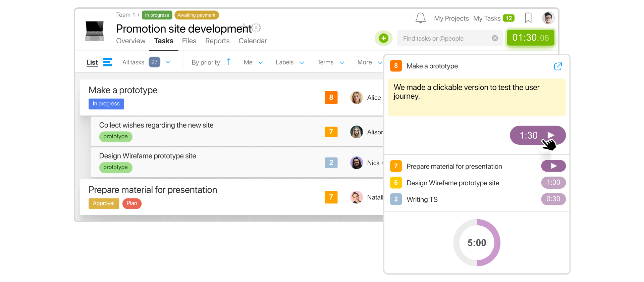Image resolution: width=644 pixels, height=282 pixels.
Task: Open the Calendar tab
Action: [253, 41]
